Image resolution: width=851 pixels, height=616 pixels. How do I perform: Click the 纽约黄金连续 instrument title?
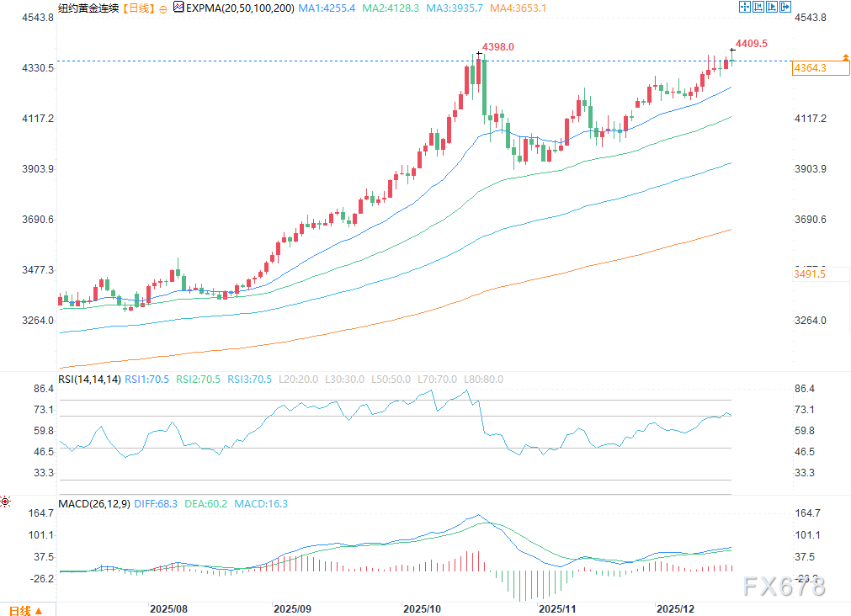coord(88,8)
